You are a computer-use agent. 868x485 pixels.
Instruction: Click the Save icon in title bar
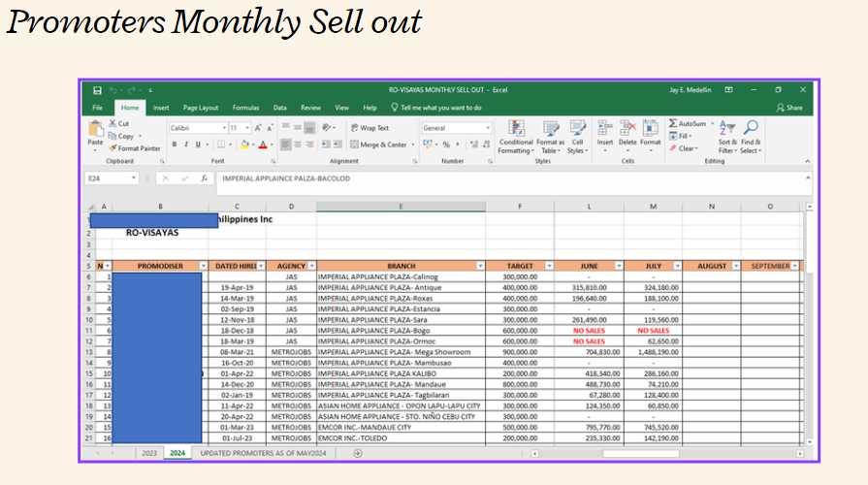[97, 90]
